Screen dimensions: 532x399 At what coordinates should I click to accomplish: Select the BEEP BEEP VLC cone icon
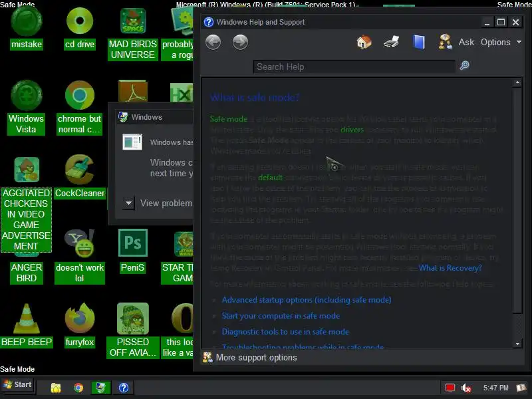click(27, 325)
